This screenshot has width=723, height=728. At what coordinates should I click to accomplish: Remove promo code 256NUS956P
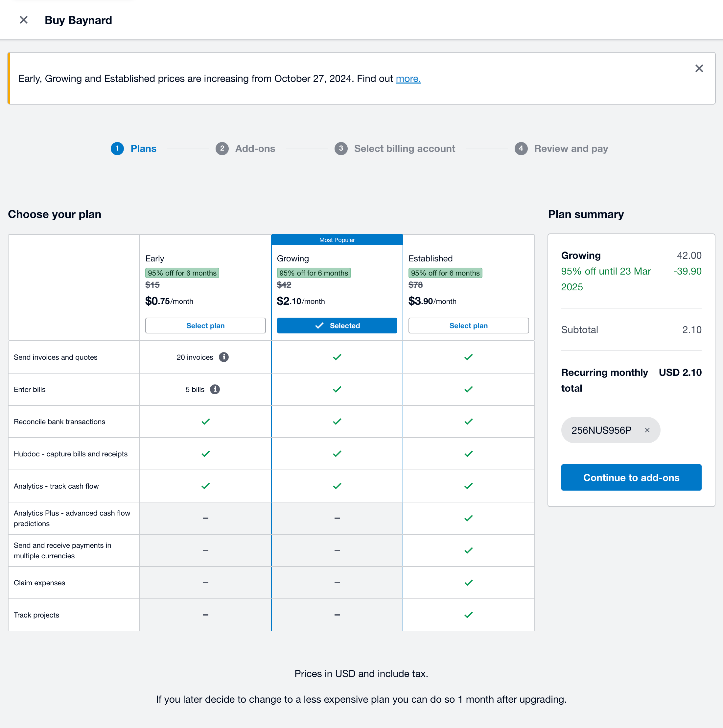pos(647,430)
